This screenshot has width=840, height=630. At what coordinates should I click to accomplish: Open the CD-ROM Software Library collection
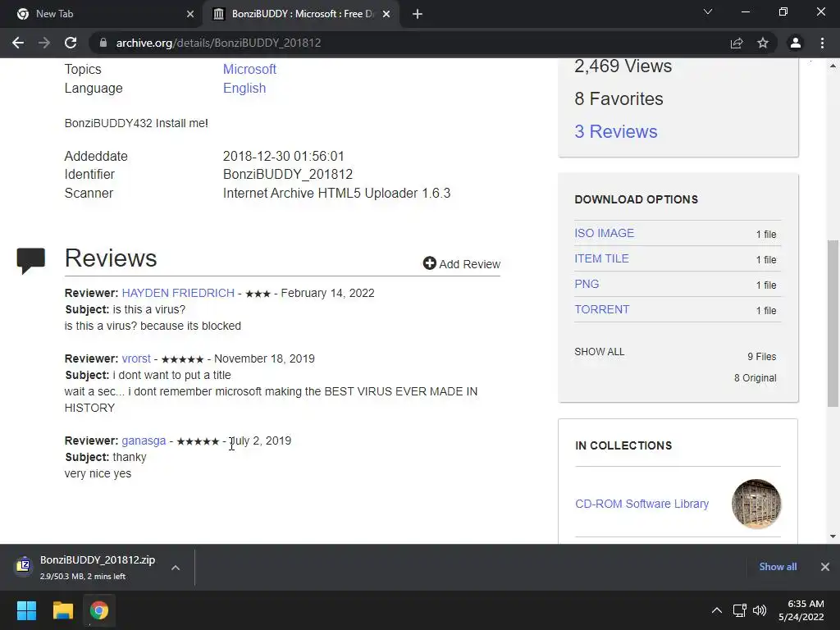coord(641,504)
